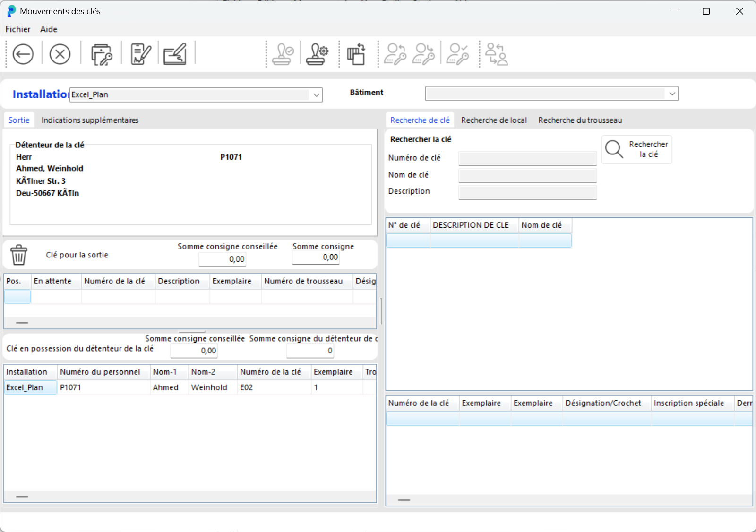The image size is (756, 532).
Task: Click the back arrow toolbar icon
Action: point(23,54)
